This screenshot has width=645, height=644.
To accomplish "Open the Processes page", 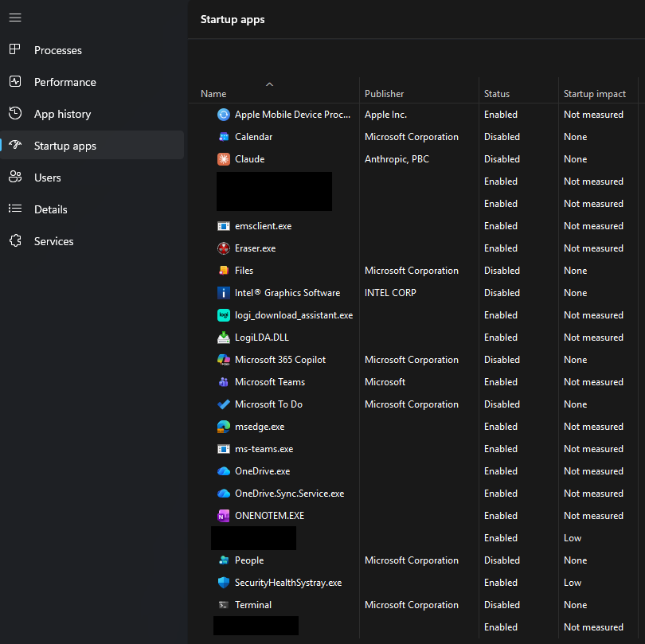I will [92, 50].
